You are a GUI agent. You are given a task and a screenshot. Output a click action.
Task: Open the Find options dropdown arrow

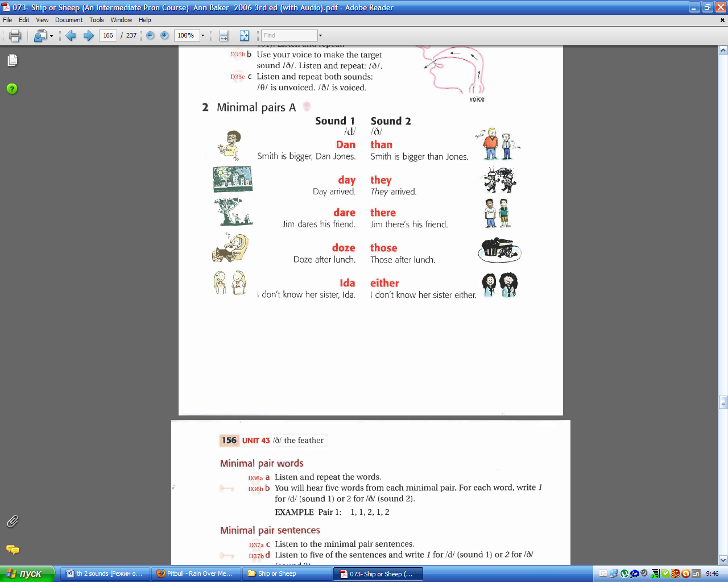point(320,35)
